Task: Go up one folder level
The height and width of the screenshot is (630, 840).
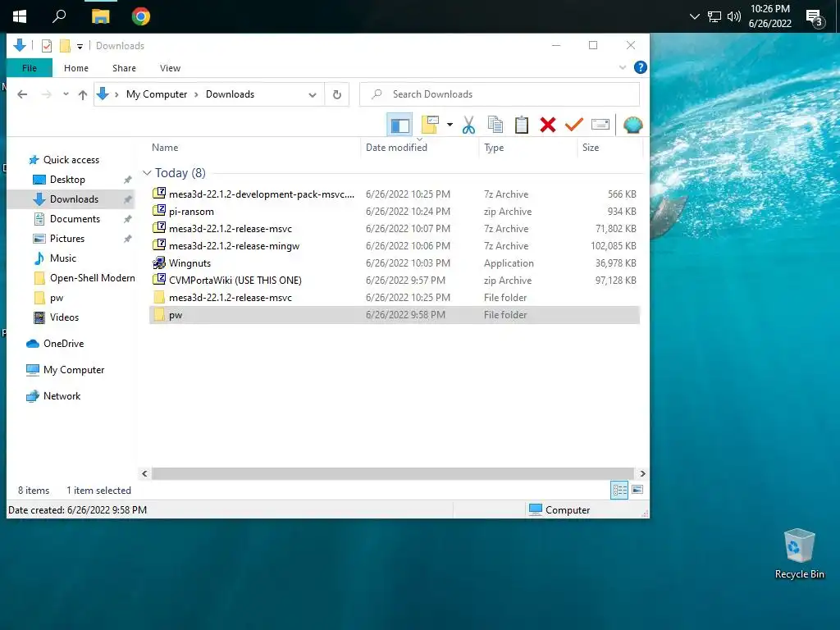Action: pos(83,95)
